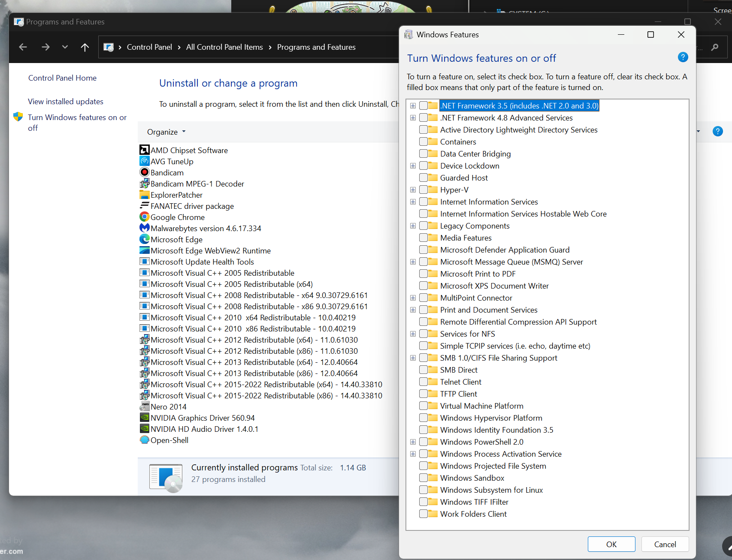Open the recent locations dropdown arrow
This screenshot has height=560, width=732.
click(x=65, y=47)
